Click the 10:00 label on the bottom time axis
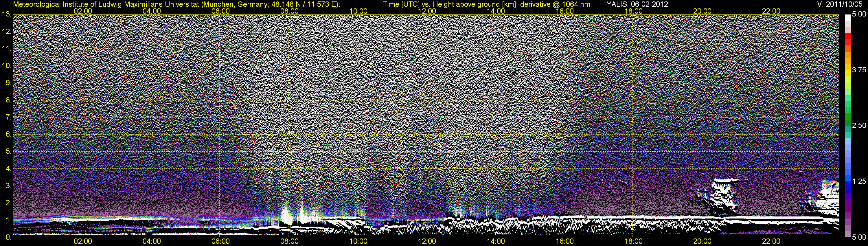 coord(358,241)
